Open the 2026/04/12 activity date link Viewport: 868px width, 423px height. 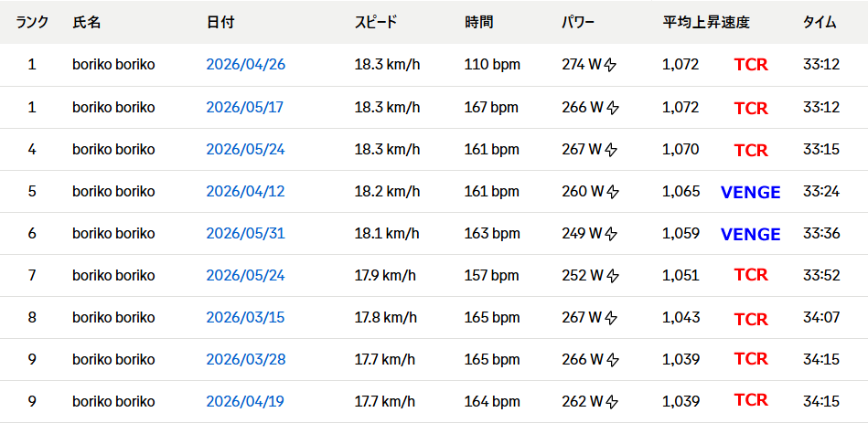point(245,191)
